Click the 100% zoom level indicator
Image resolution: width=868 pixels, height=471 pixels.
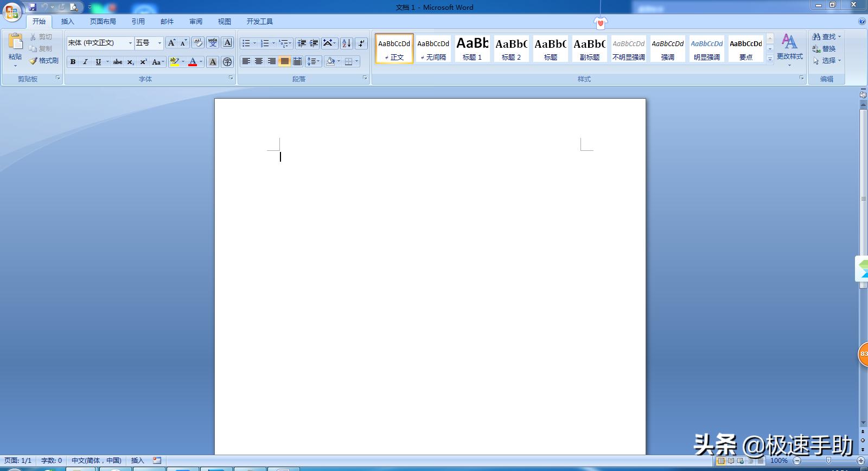click(779, 461)
